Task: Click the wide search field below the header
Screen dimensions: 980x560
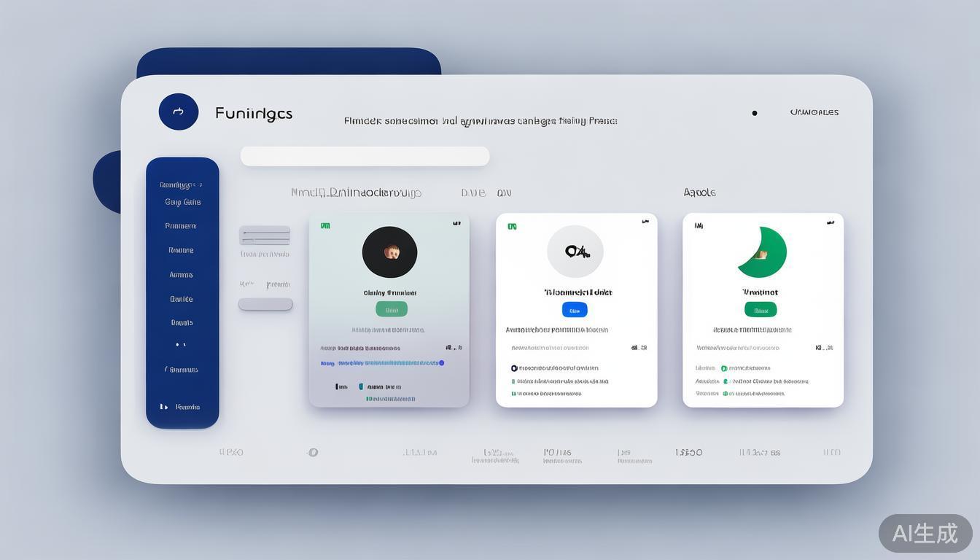Action: [365, 156]
